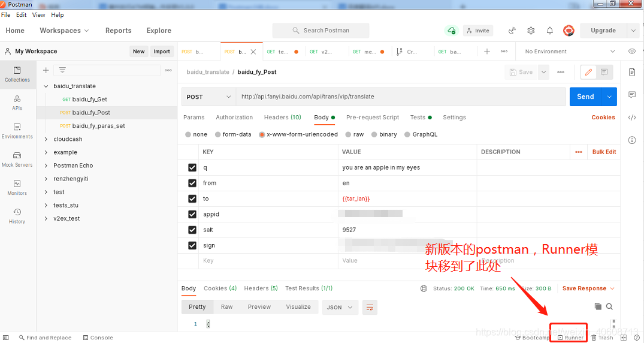The height and width of the screenshot is (343, 644).
Task: Open the Collections sidebar panel
Action: click(17, 74)
